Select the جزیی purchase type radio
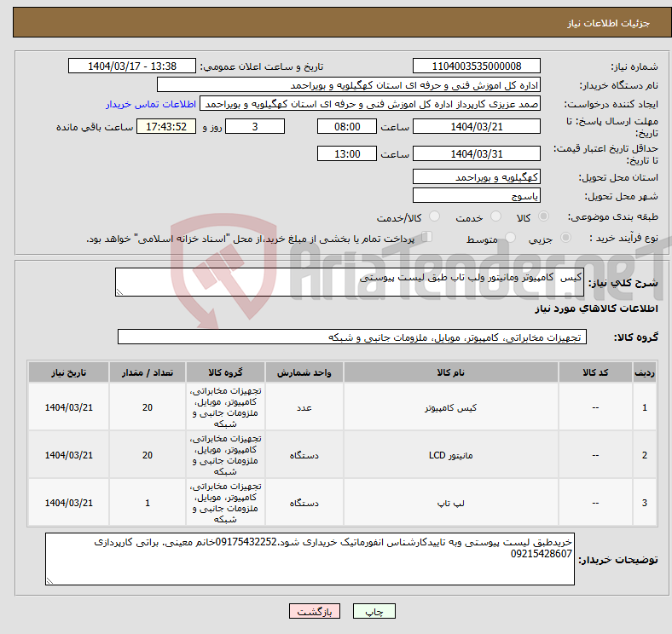The image size is (672, 634). [x=565, y=237]
